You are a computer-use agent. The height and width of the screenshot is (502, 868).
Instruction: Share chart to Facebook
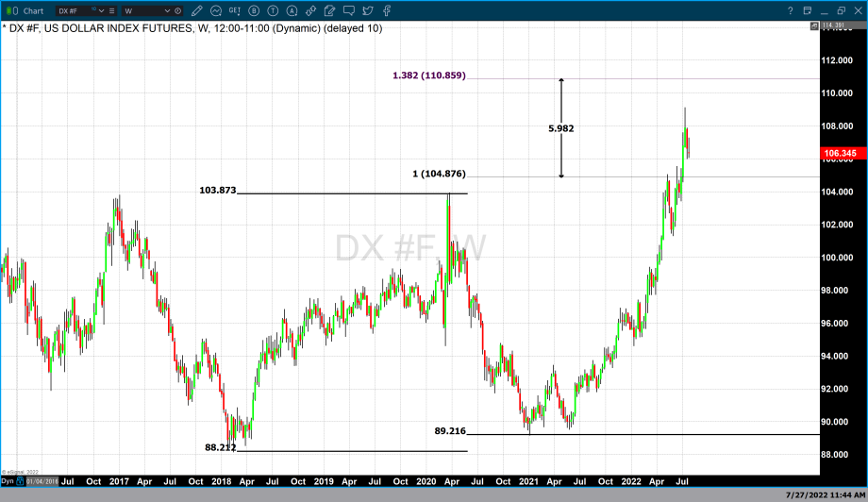388,10
